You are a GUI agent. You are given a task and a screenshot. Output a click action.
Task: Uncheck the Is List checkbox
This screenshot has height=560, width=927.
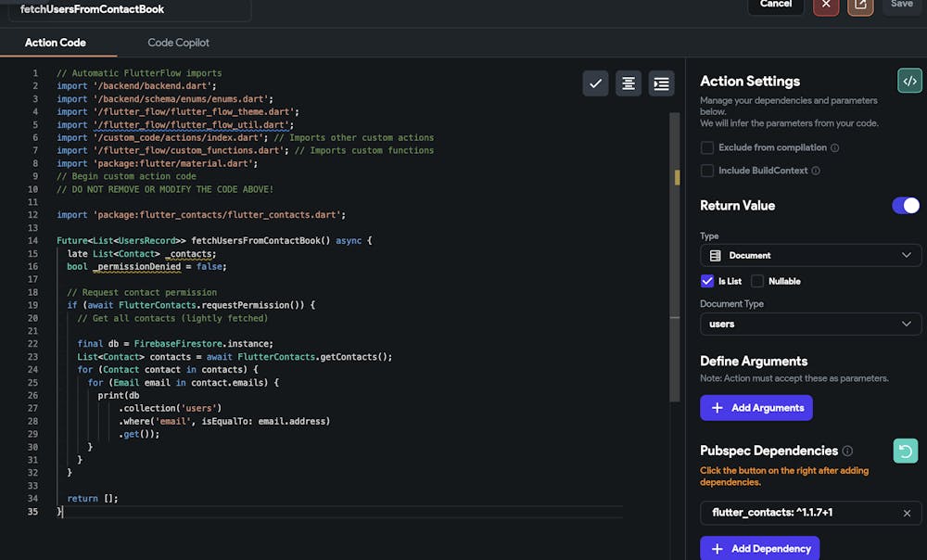tap(708, 281)
